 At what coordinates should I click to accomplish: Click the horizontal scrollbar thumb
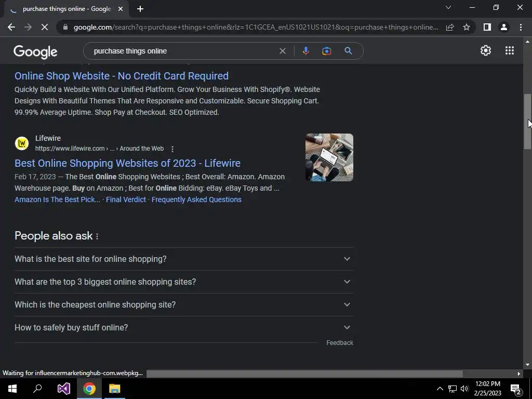tap(304, 374)
